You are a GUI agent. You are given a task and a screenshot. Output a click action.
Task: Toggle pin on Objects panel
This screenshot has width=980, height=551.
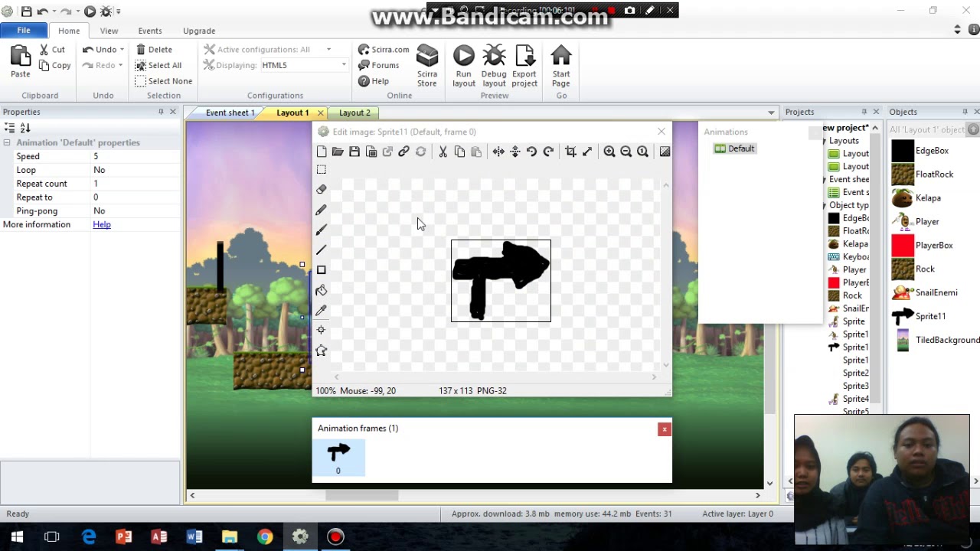965,112
